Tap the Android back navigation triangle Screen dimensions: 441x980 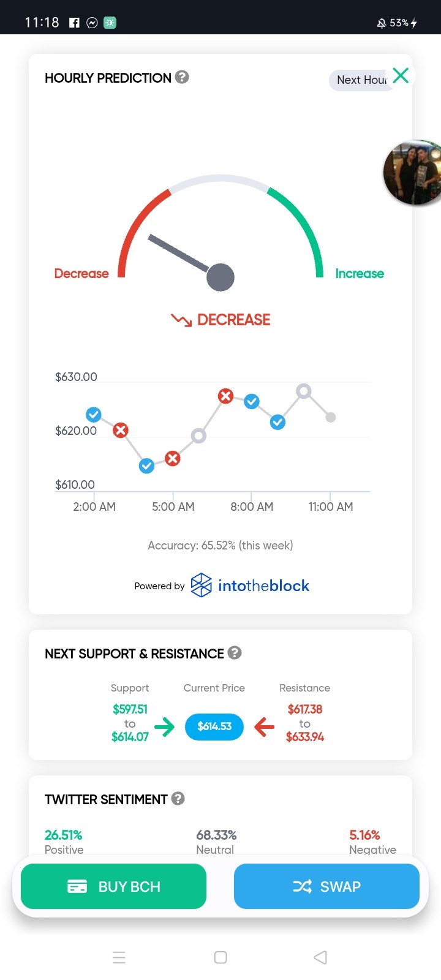[x=320, y=957]
